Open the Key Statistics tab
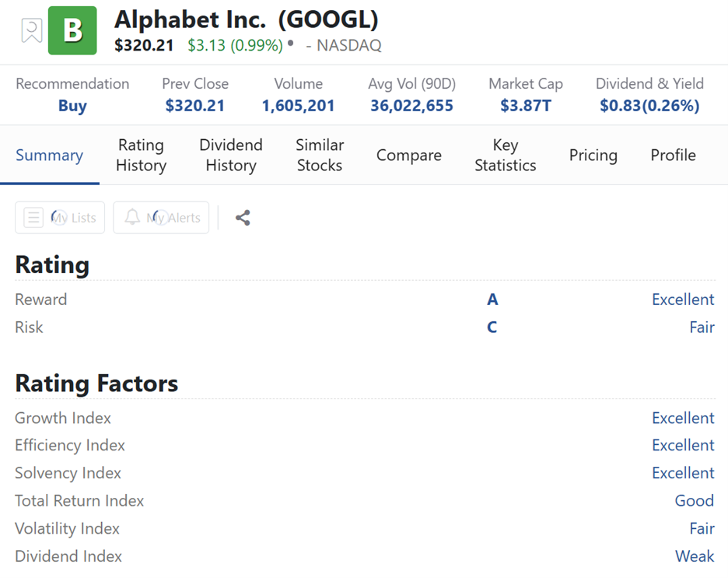This screenshot has height=578, width=728. pyautogui.click(x=506, y=155)
